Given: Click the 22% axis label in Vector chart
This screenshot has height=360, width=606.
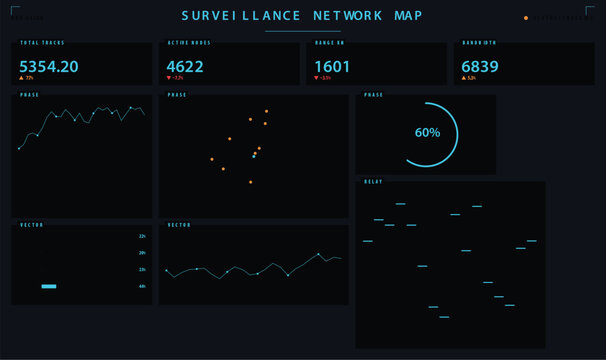Looking at the screenshot, I should [x=142, y=236].
